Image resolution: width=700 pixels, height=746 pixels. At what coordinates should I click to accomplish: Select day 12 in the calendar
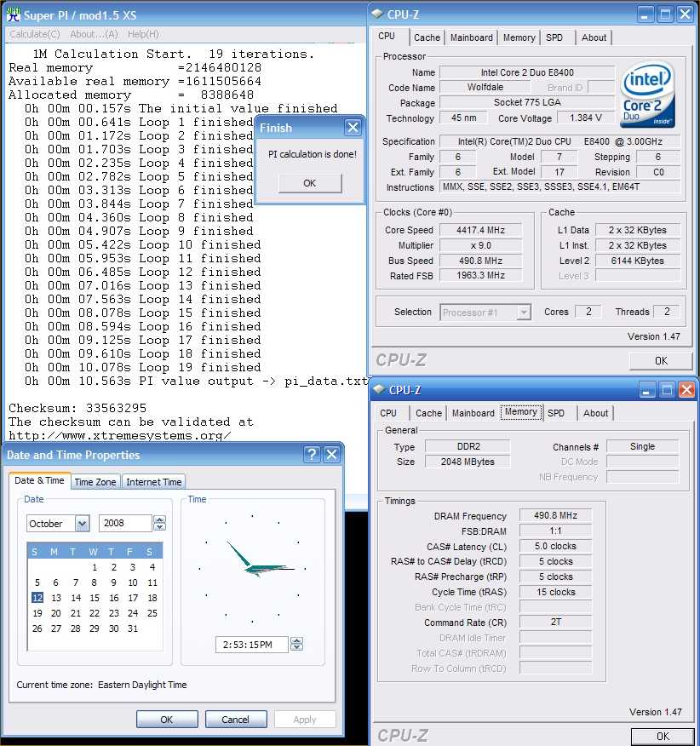click(37, 598)
